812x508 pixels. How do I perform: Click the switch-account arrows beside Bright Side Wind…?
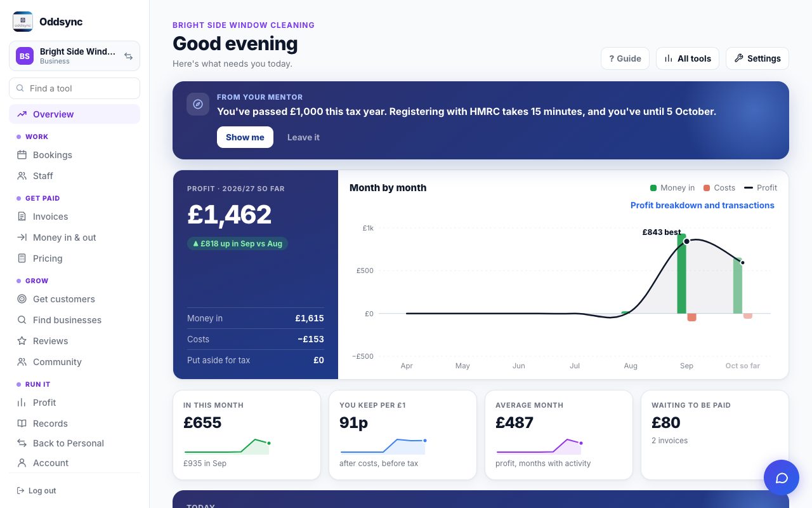click(128, 57)
